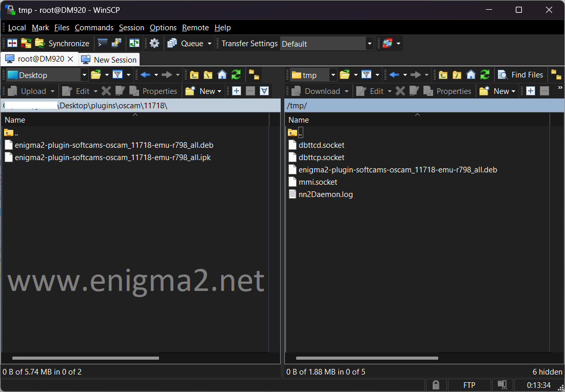The height and width of the screenshot is (392, 565).
Task: Go to local root directory icon
Action: coord(208,75)
